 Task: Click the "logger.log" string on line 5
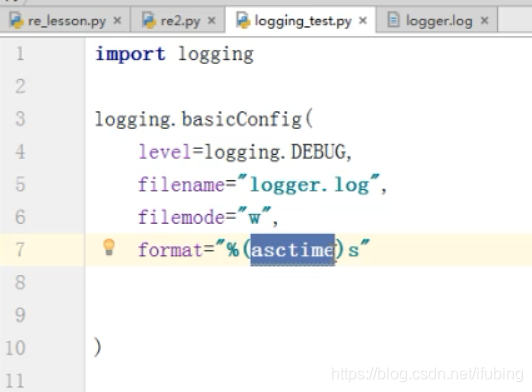308,185
